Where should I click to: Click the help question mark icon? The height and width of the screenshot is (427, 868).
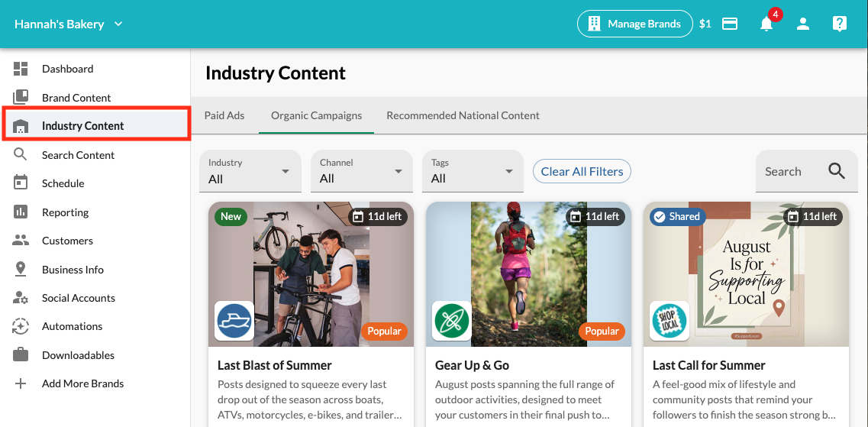tap(839, 24)
